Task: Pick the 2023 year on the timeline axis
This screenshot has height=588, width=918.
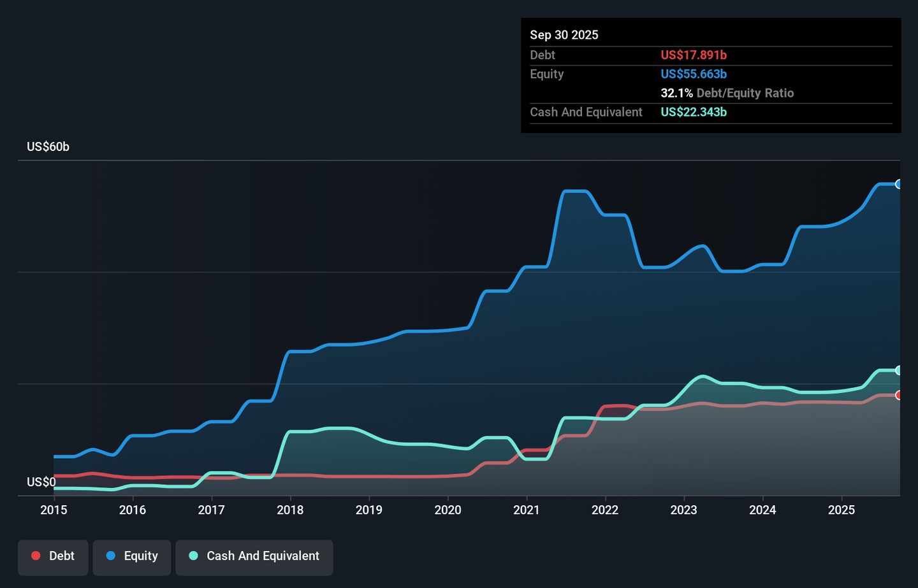Action: 683,510
